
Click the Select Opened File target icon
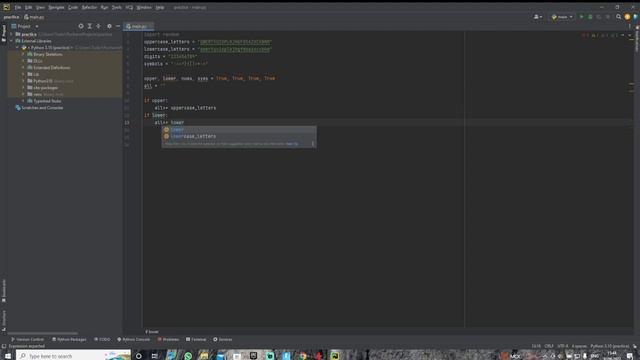pyautogui.click(x=81, y=26)
